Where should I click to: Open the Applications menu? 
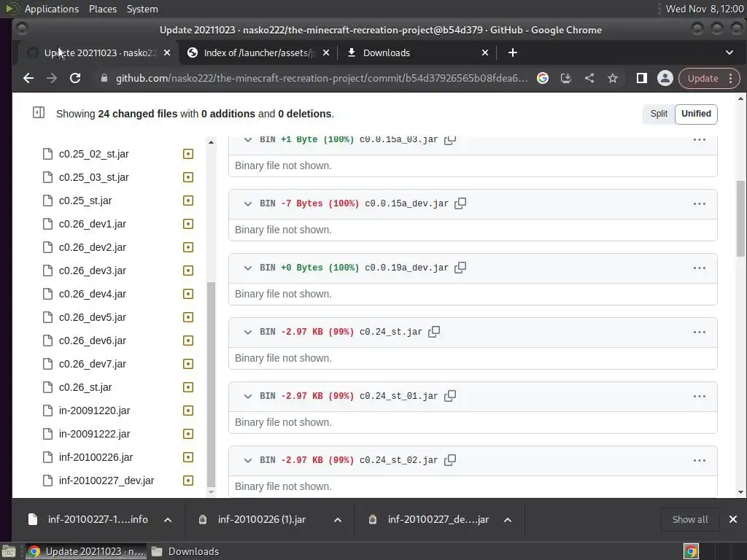click(x=52, y=9)
